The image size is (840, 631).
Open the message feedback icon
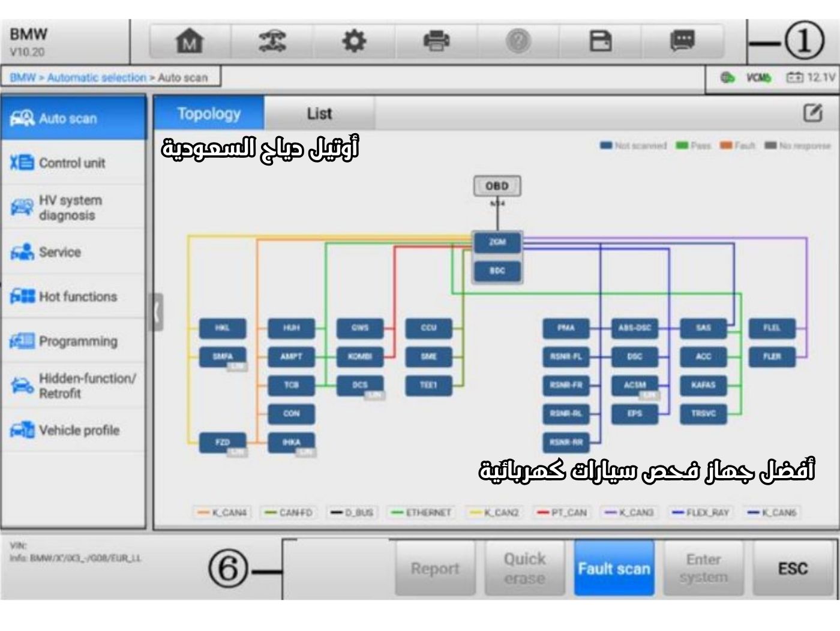[x=682, y=41]
